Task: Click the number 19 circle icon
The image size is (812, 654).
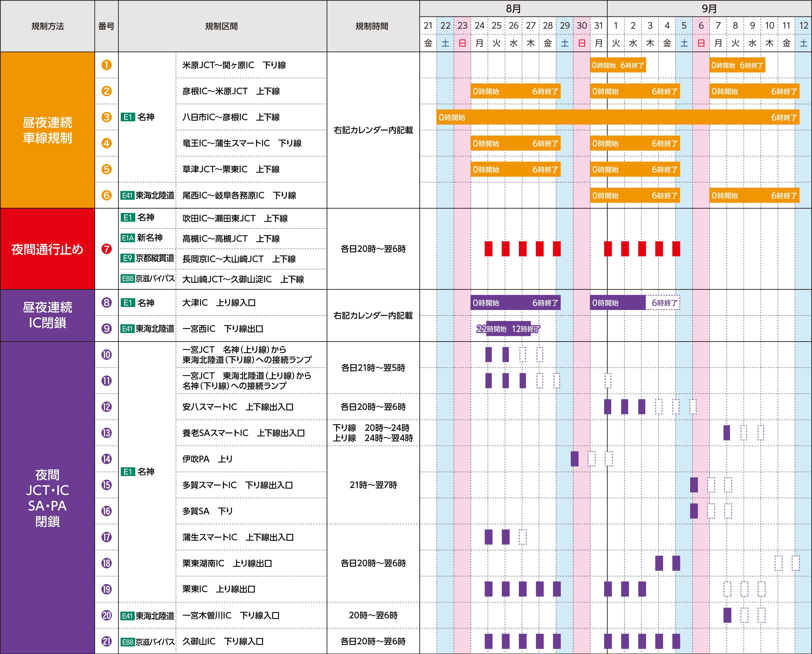Action: tap(107, 589)
